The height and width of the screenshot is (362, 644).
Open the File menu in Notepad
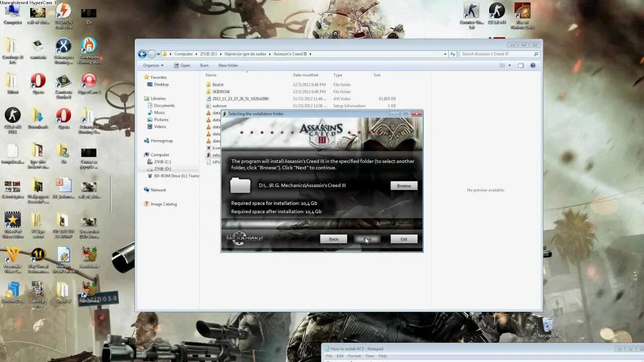(329, 356)
